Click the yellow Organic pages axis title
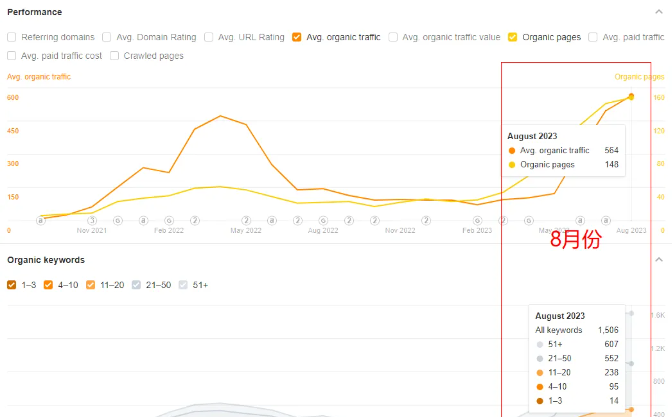The height and width of the screenshot is (417, 672). [639, 77]
